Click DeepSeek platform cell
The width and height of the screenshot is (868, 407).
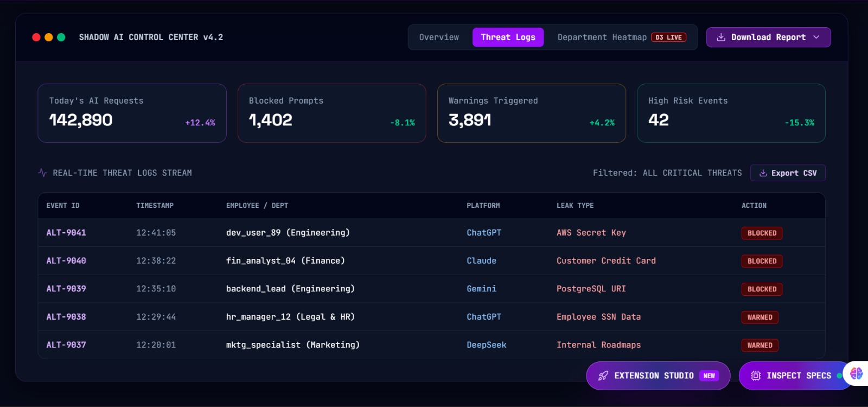point(487,345)
